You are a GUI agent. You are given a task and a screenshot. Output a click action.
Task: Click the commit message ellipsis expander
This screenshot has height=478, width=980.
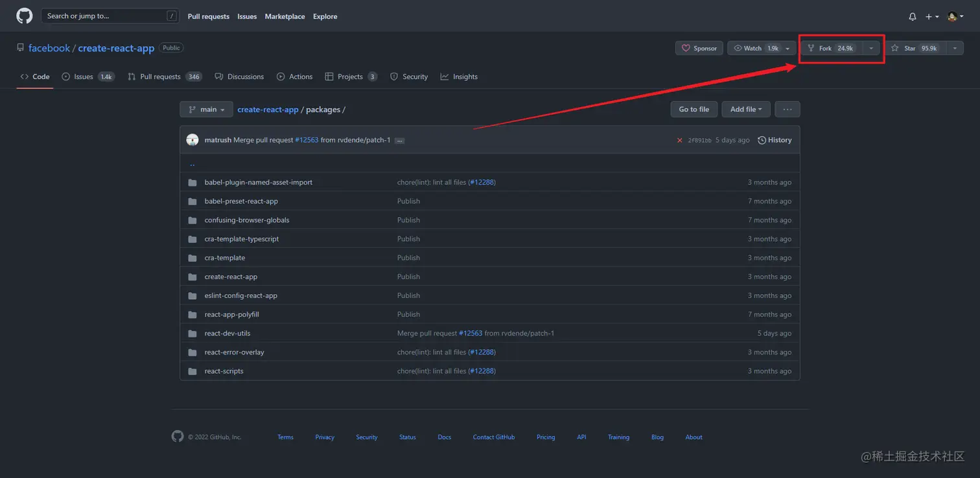[x=399, y=141]
